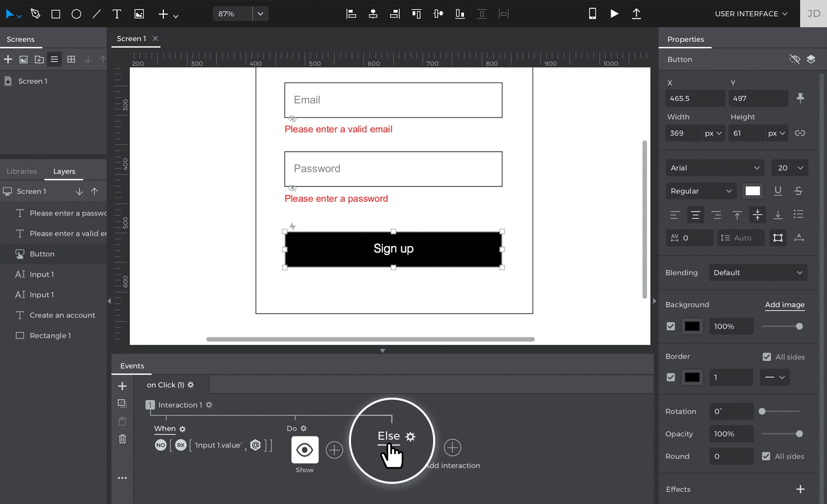The width and height of the screenshot is (827, 504).
Task: Switch screens panel to grid view
Action: click(x=71, y=59)
